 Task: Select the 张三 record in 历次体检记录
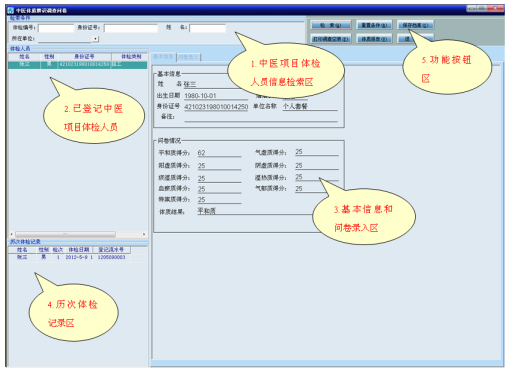coord(69,257)
